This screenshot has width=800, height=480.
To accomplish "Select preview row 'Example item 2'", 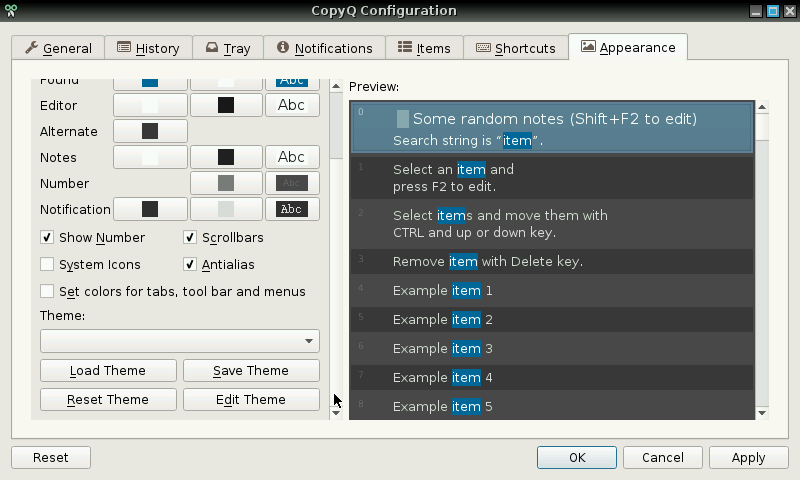I will (x=552, y=320).
